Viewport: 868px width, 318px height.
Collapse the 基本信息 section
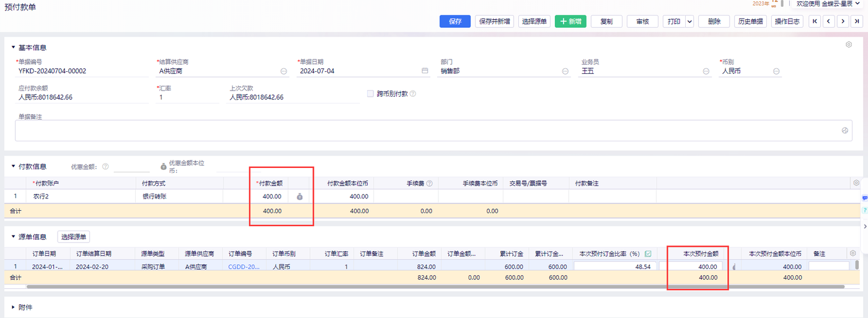(x=14, y=47)
